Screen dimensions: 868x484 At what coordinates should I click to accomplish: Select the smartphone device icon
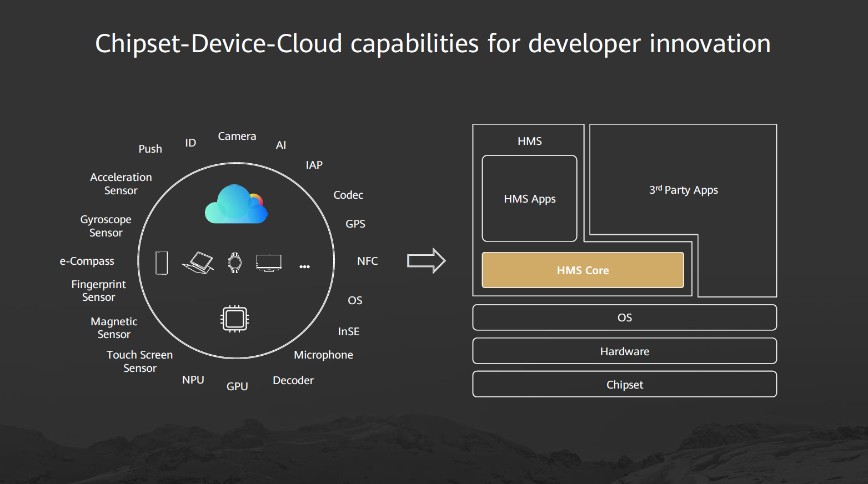[162, 263]
